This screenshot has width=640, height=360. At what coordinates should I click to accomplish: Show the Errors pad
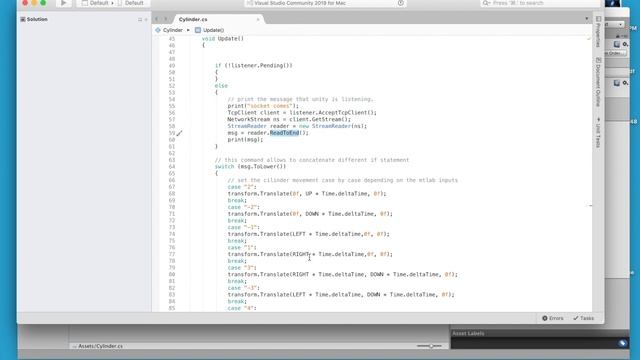553,318
